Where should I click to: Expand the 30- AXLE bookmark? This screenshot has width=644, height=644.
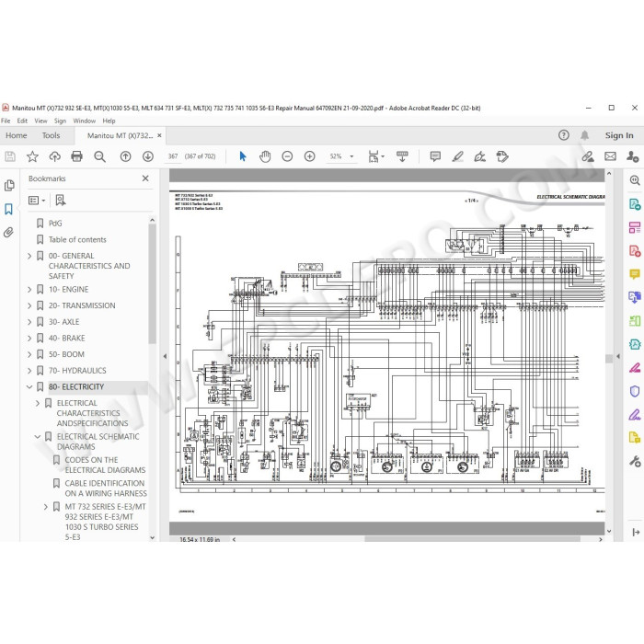click(x=29, y=322)
